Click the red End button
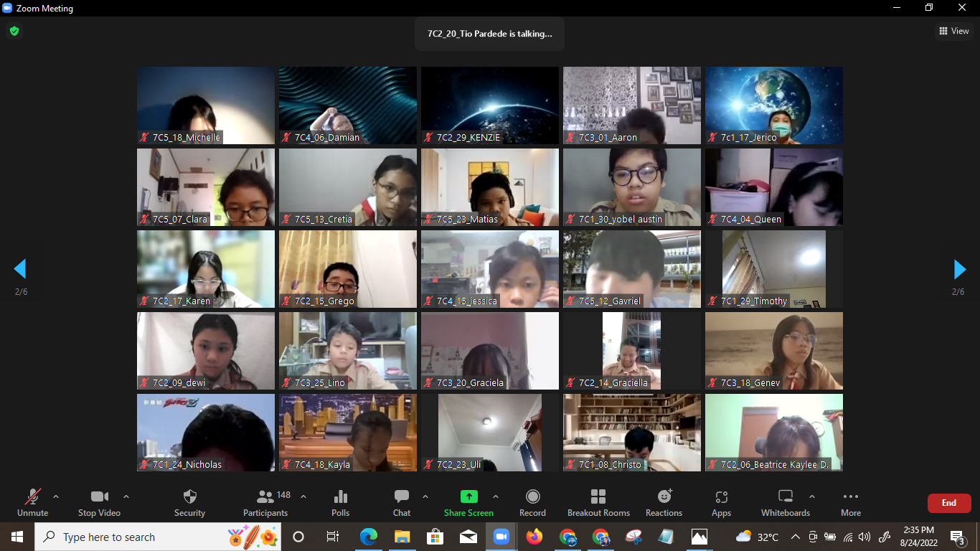The width and height of the screenshot is (980, 551). (949, 503)
